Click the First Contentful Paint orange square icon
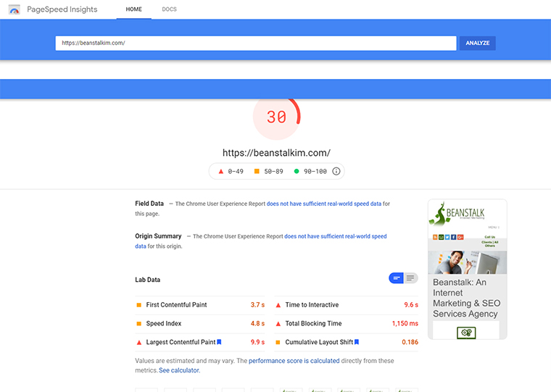551x392 pixels. point(138,305)
